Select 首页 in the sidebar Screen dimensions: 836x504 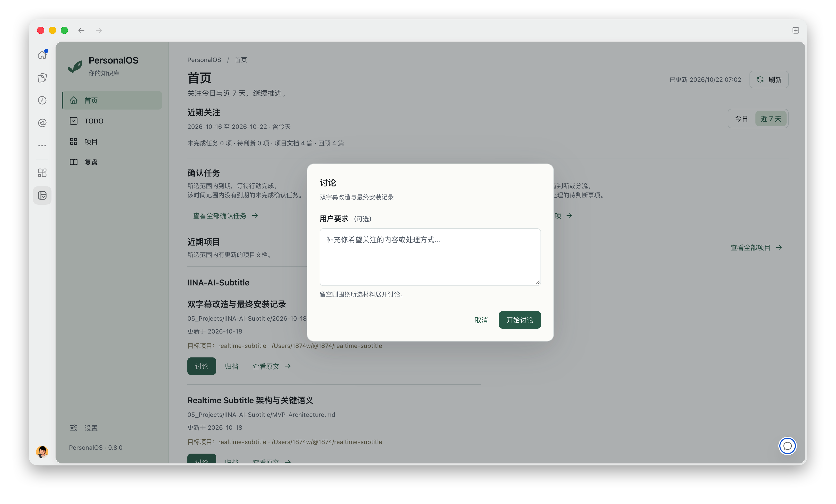point(112,100)
